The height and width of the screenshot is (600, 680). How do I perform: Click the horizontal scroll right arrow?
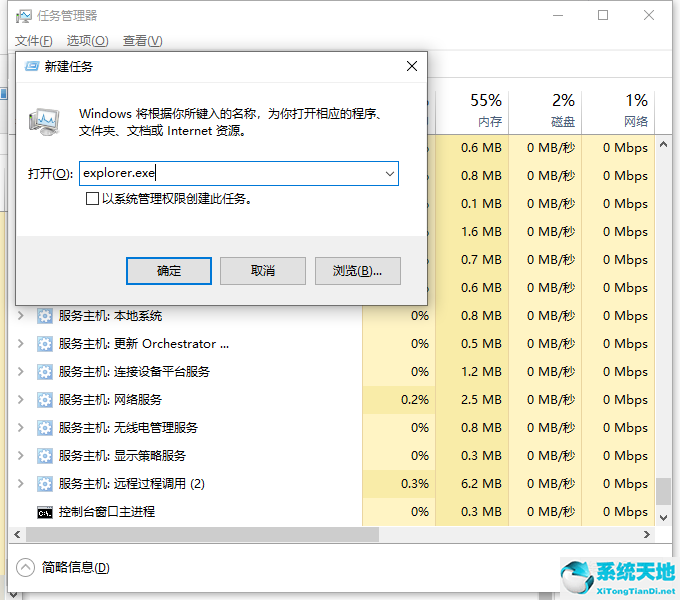pos(647,535)
